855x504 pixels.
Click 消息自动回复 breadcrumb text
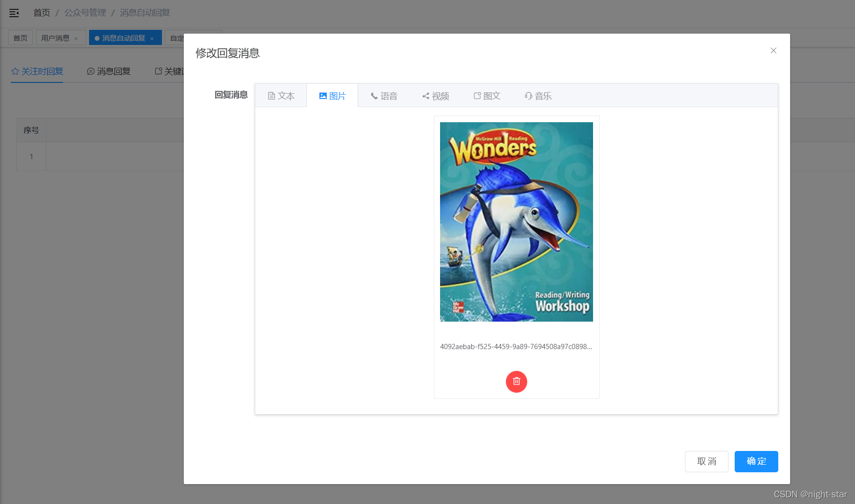(x=145, y=13)
